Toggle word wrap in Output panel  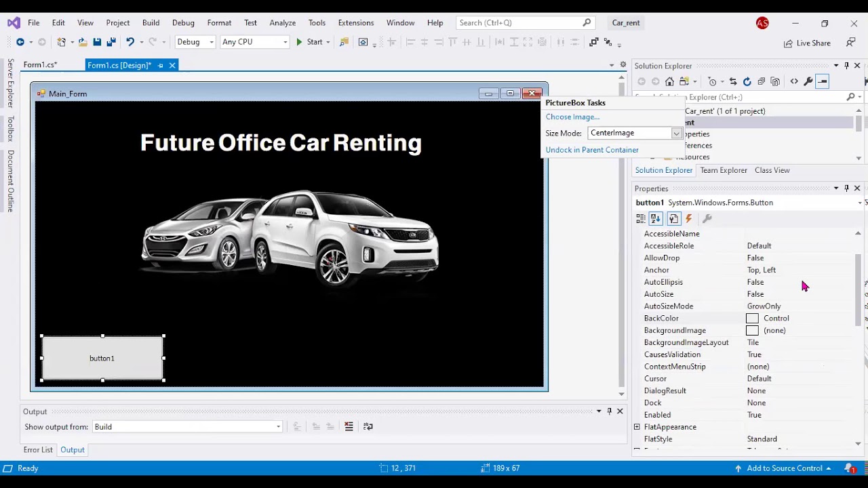click(368, 426)
